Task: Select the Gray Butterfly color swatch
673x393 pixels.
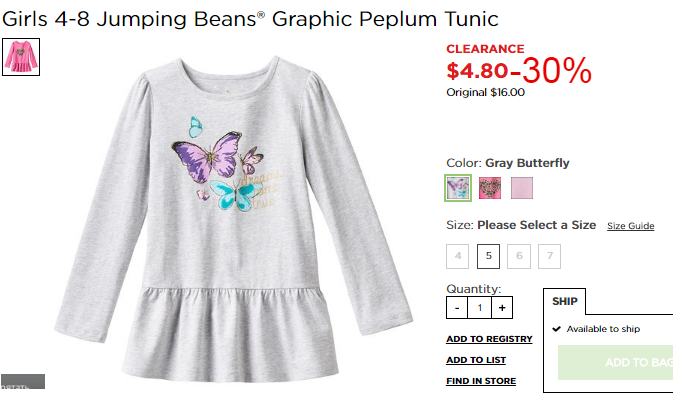Action: [x=458, y=188]
